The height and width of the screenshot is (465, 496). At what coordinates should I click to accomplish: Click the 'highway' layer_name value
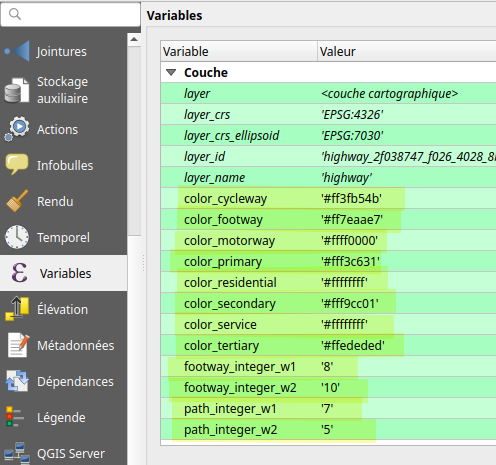346,178
